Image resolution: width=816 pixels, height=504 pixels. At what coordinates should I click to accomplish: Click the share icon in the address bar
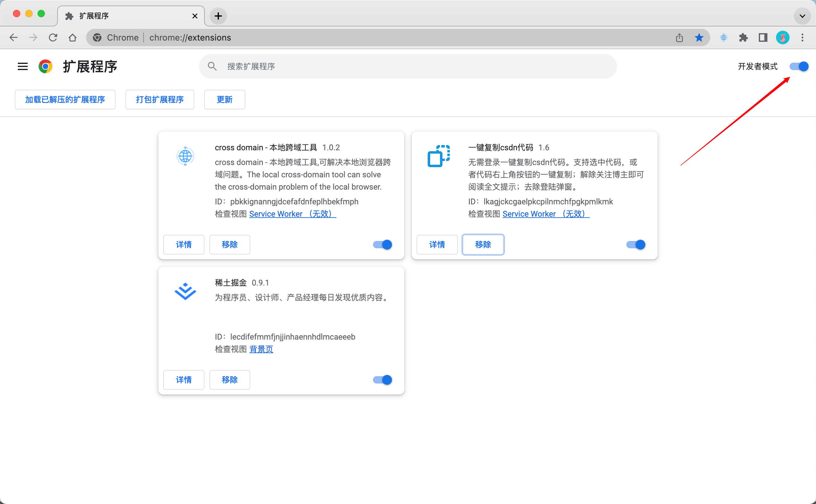pos(679,37)
